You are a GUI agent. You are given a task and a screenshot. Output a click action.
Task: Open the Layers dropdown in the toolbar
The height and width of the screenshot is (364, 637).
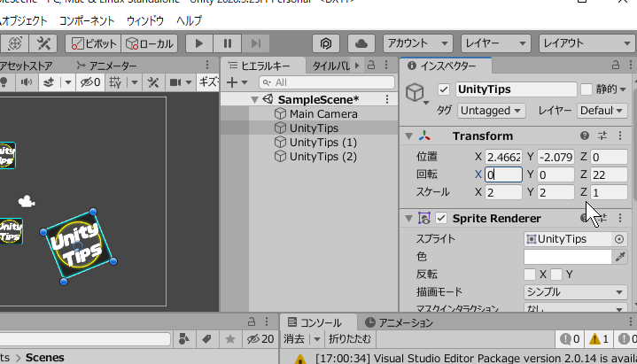coord(496,43)
